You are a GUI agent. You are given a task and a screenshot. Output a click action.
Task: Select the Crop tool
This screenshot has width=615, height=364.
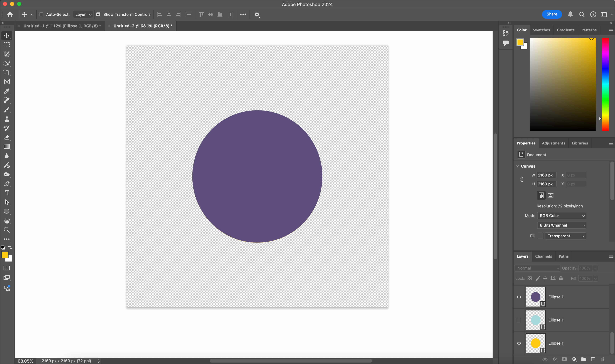[x=7, y=73]
